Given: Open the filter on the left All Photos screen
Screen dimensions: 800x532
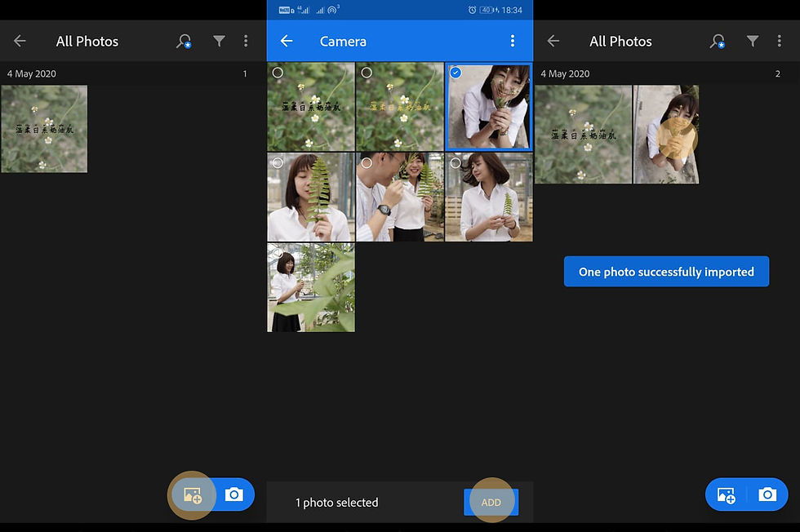Looking at the screenshot, I should (x=219, y=41).
